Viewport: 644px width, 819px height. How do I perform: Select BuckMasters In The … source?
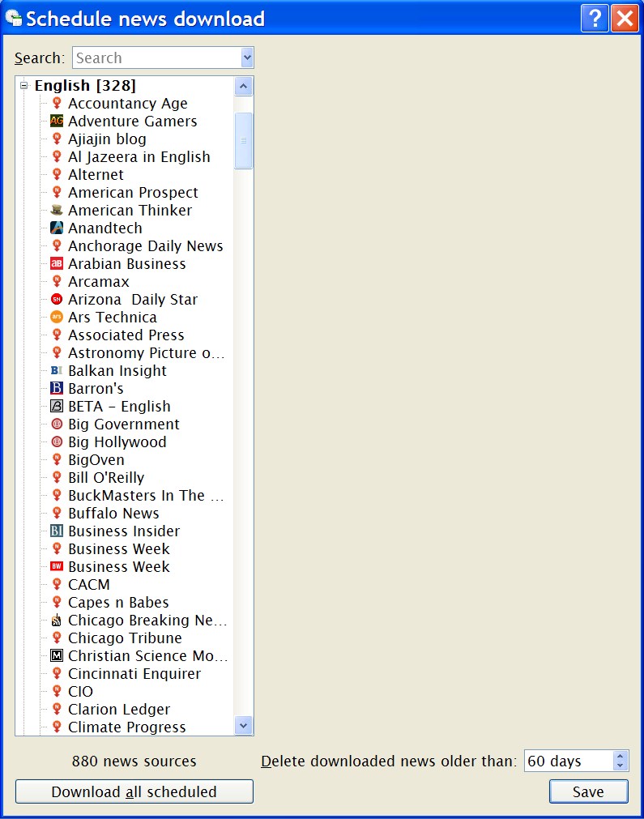point(146,495)
